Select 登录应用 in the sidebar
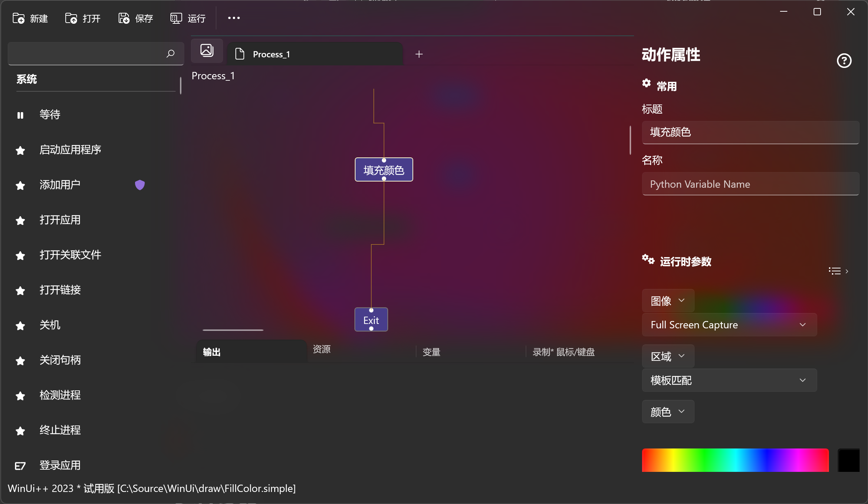Viewport: 868px width, 504px height. click(60, 465)
